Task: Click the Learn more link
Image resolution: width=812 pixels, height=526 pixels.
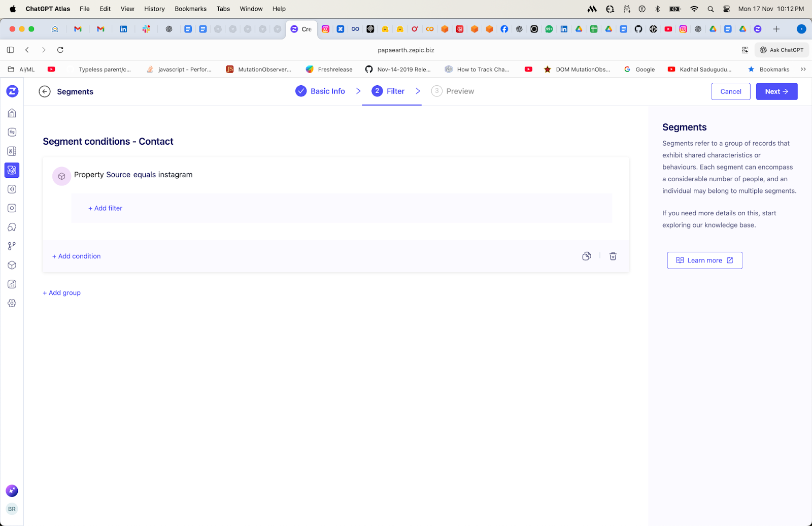Action: [704, 260]
